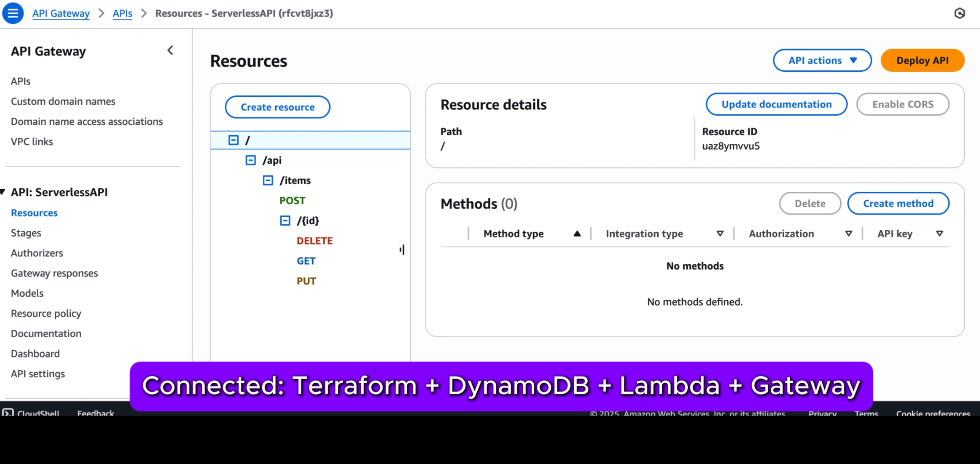Follow the API Gateway breadcrumb link
The image size is (980, 464).
[x=61, y=13]
